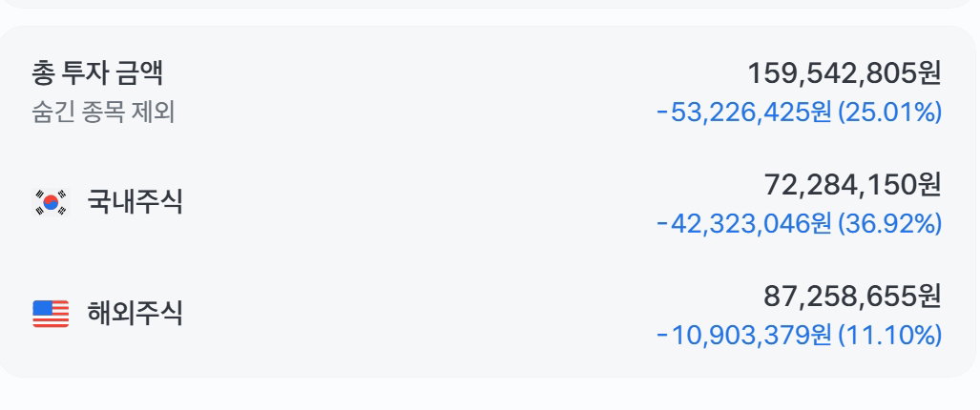Click total amount 159,542,805원
The height and width of the screenshot is (410, 980).
[844, 73]
